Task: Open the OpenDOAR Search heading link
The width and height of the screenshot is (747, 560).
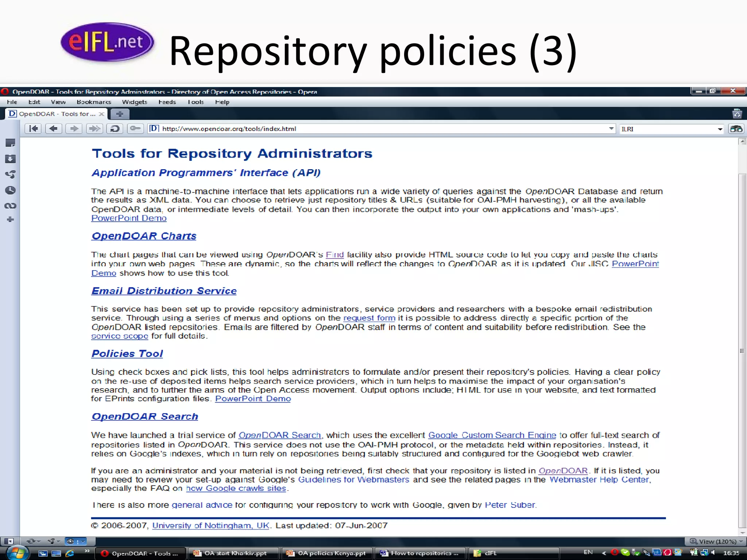Action: pos(144,416)
